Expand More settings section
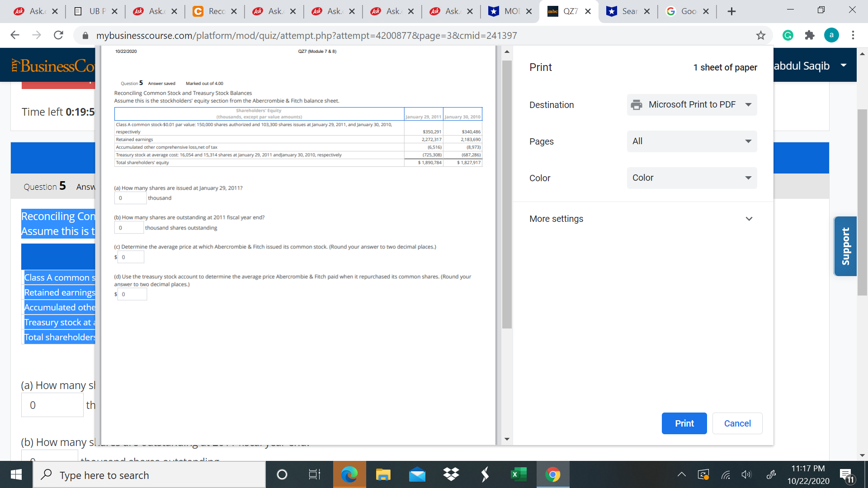The height and width of the screenshot is (488, 868). [x=641, y=219]
